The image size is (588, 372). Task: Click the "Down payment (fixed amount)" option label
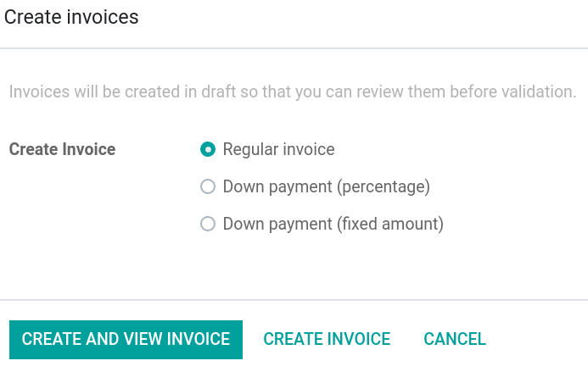click(333, 225)
